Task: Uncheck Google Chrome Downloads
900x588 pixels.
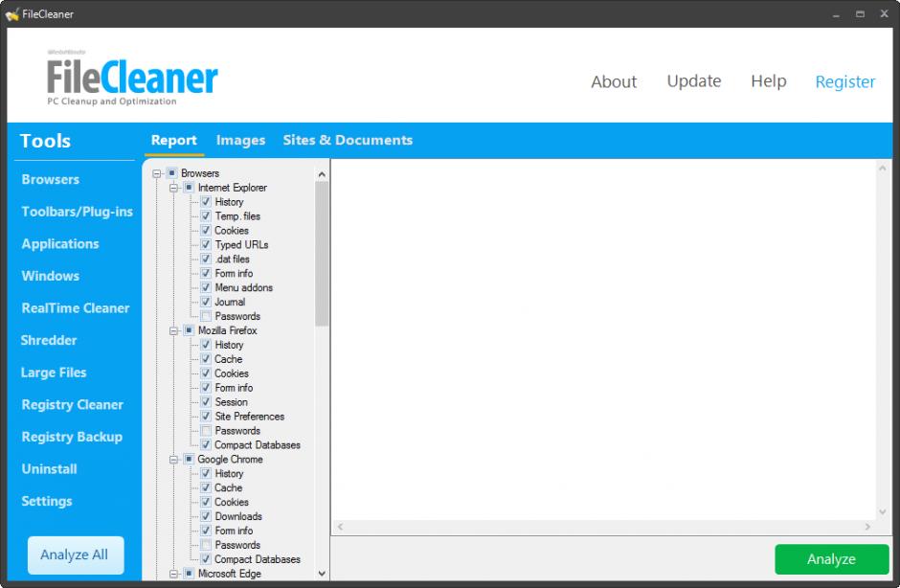Action: (206, 516)
